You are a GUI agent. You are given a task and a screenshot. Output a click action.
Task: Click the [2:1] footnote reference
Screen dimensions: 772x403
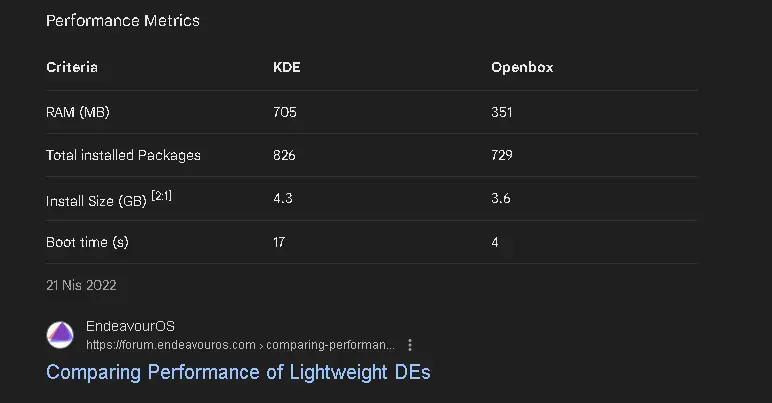coord(161,196)
